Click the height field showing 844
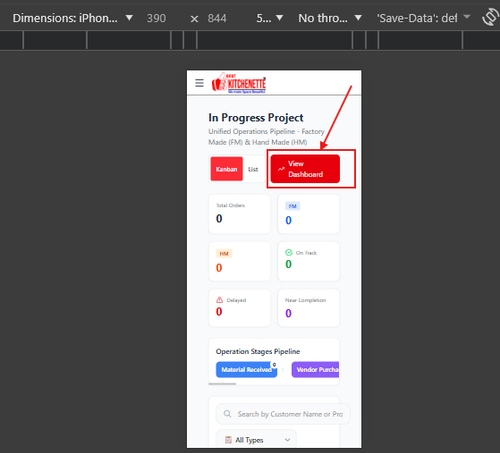Screen dimensions: 500x453 217,18
